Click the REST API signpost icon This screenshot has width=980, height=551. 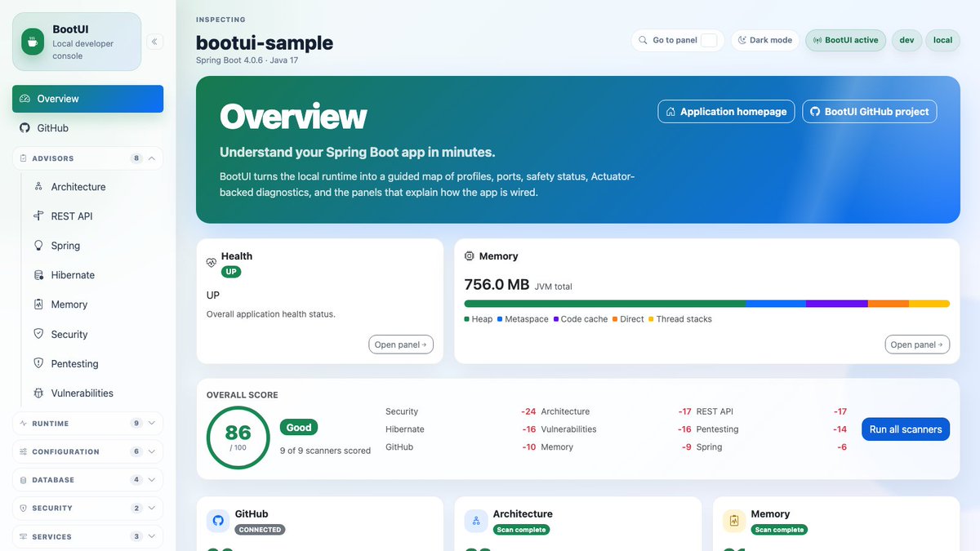(38, 216)
